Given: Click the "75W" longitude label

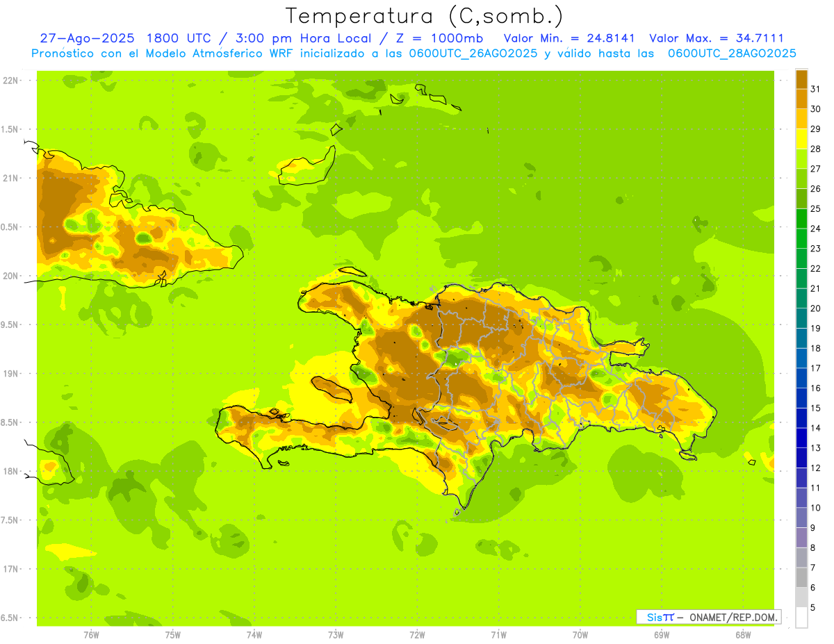Looking at the screenshot, I should coord(172,635).
